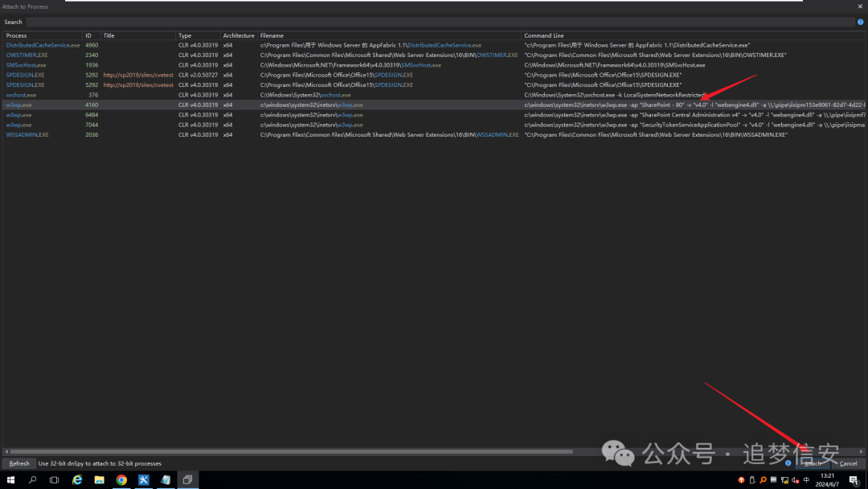
Task: Open the notepad-style app in the taskbar
Action: coord(166,479)
